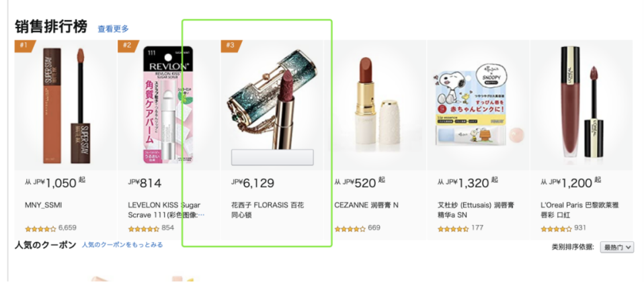Click star rating of MNY_SSMI product
Image resolution: width=644 pixels, height=282 pixels.
(x=40, y=229)
